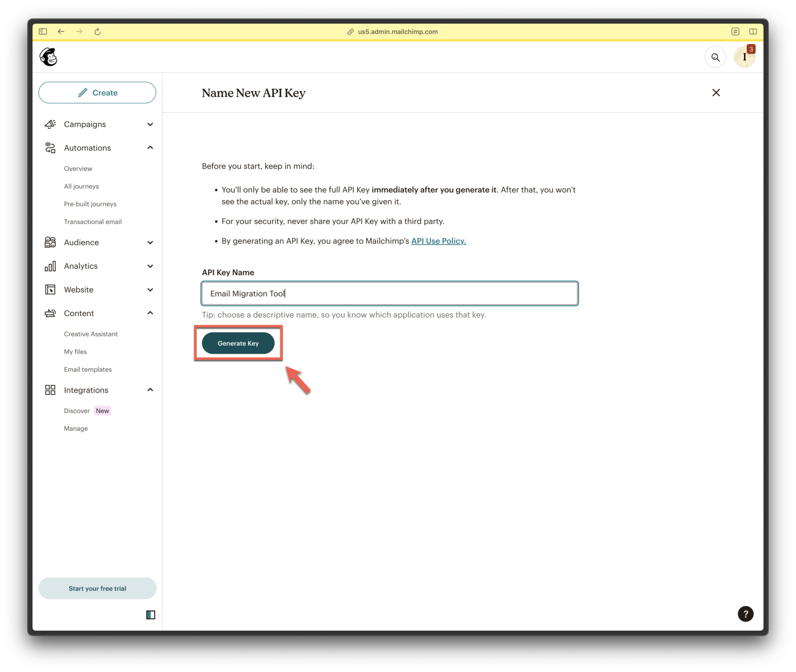Collapse the Automations section chevron

(x=150, y=148)
